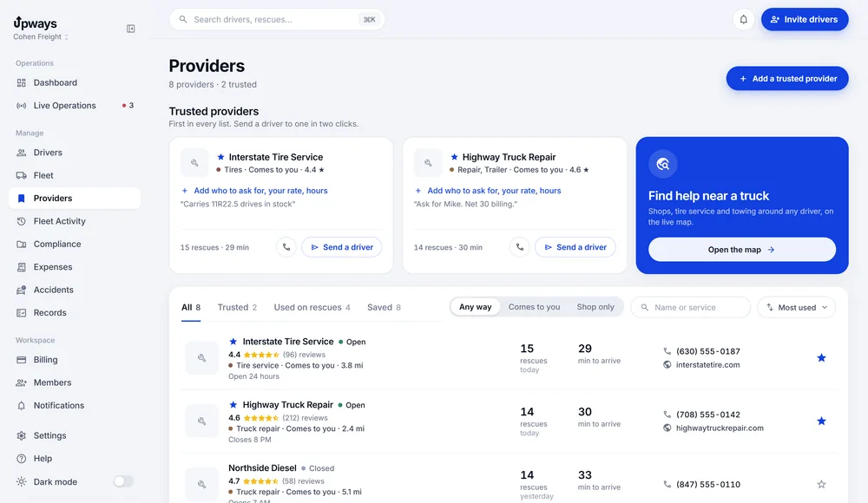Click Add a trusted provider button
This screenshot has height=503, width=868.
click(787, 79)
